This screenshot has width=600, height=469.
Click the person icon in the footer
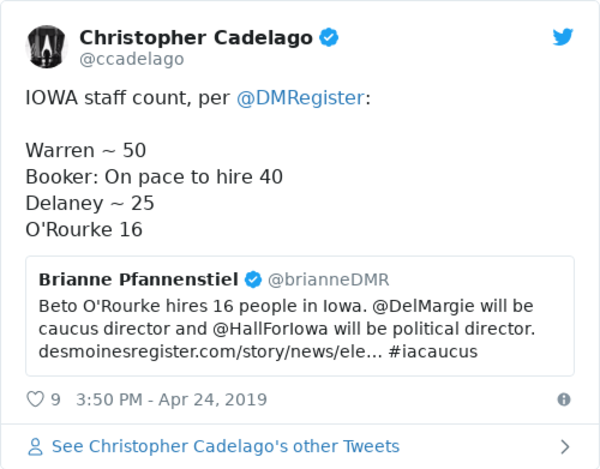click(x=36, y=447)
